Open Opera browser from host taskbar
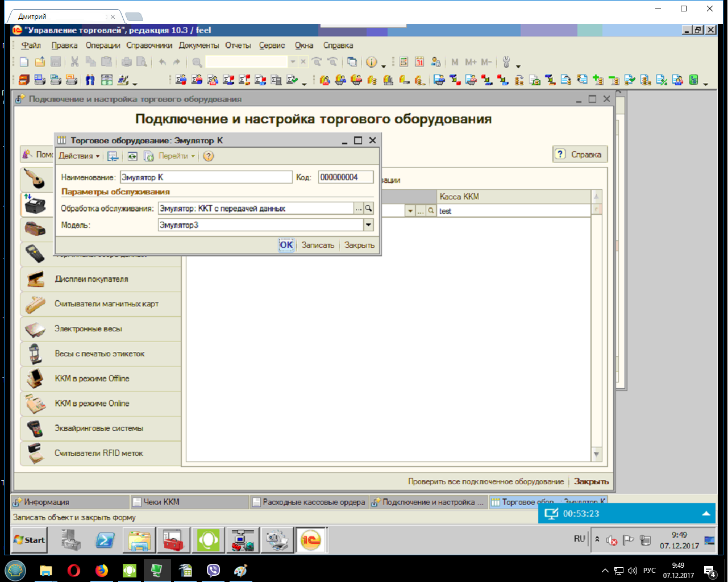 pyautogui.click(x=74, y=570)
